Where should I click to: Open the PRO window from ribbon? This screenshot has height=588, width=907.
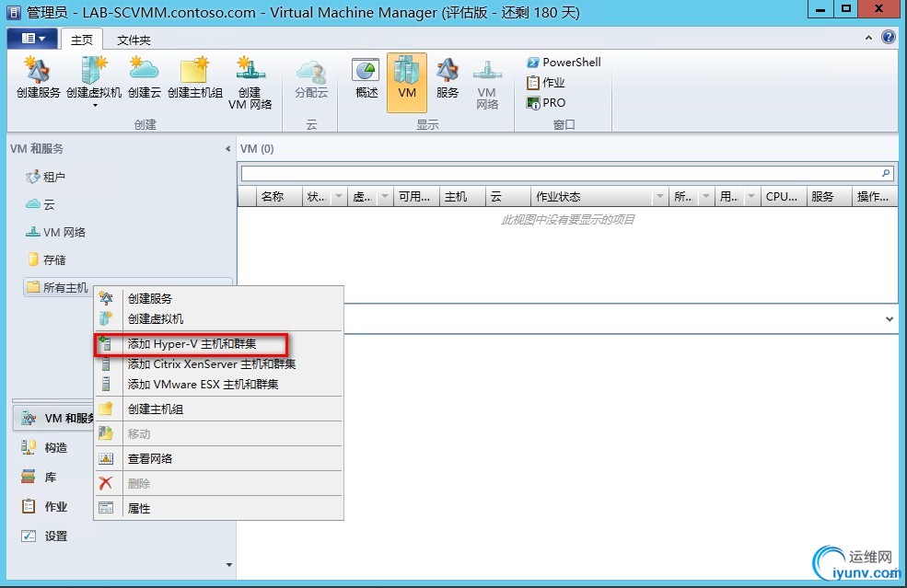pyautogui.click(x=546, y=102)
